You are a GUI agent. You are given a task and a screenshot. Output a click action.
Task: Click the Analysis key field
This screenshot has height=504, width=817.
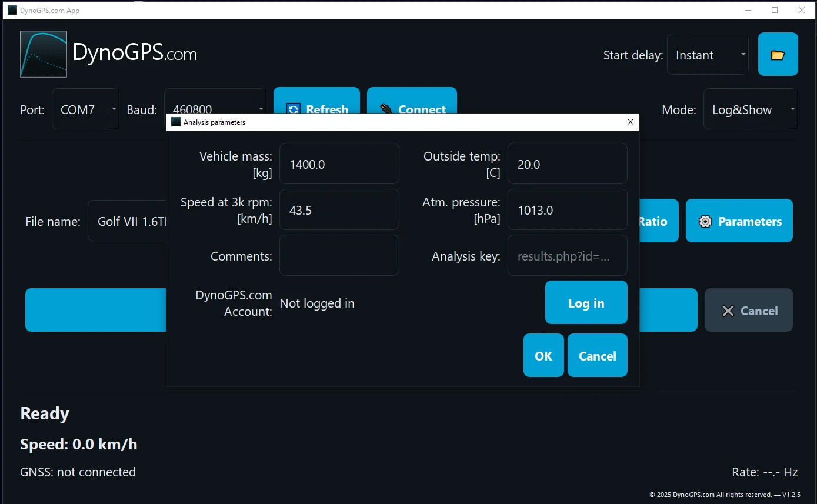click(566, 255)
